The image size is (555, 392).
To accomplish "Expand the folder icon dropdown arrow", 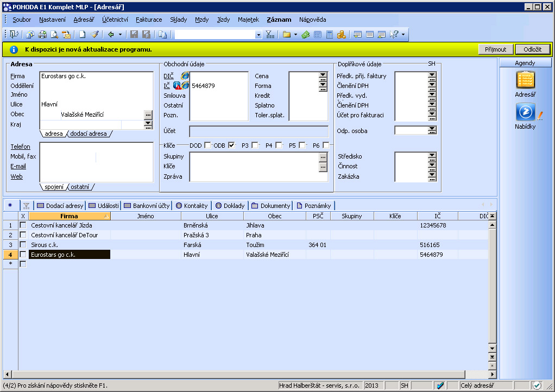I will point(295,34).
